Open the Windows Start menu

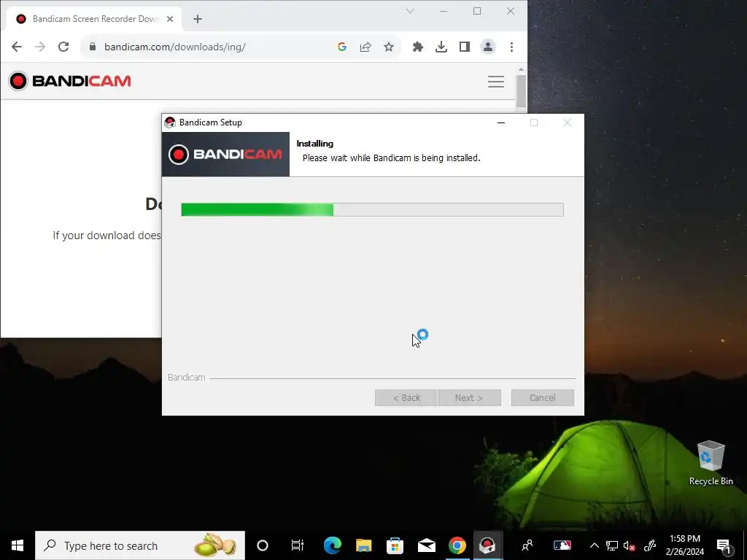(x=18, y=545)
